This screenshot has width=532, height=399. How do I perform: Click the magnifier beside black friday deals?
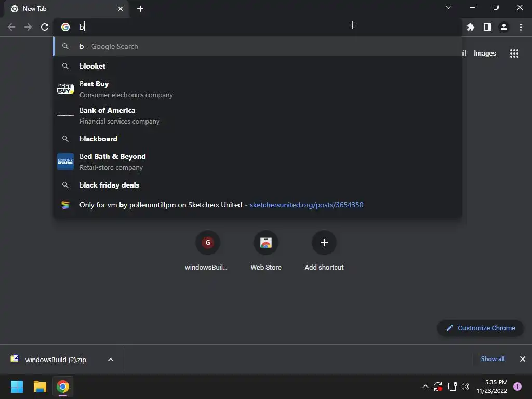coord(65,185)
